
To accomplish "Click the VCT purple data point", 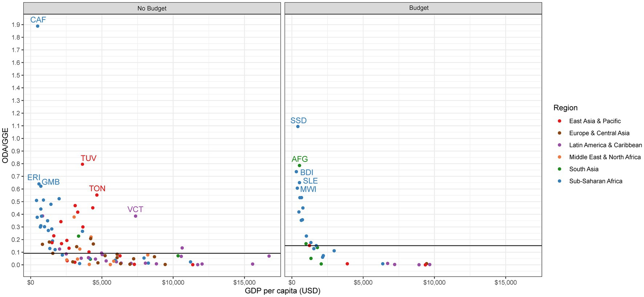I will (136, 216).
